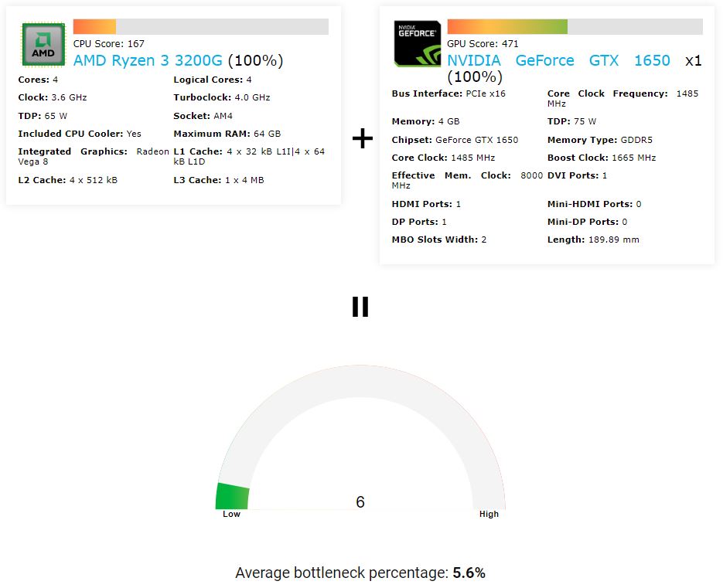Click the Boost Clock: 1665 MHz spec

coord(602,158)
